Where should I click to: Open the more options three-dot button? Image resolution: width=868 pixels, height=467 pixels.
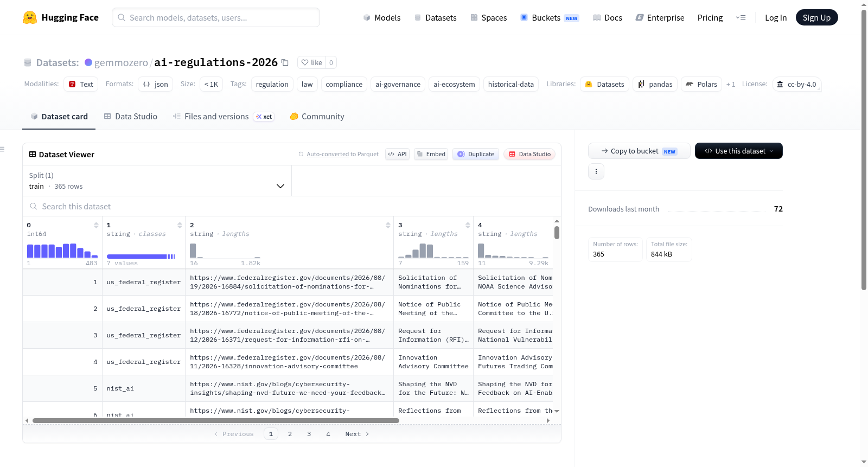596,171
